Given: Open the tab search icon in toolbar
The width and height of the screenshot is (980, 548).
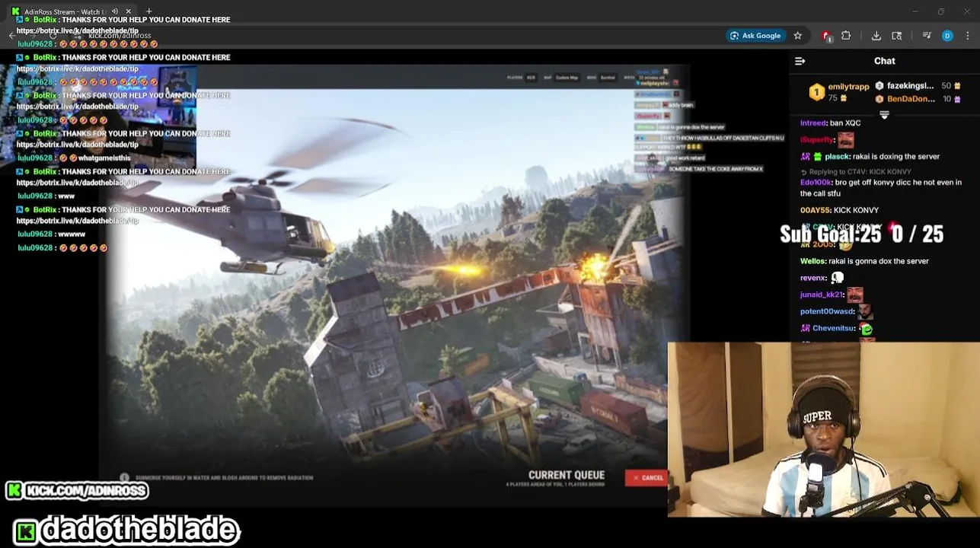Looking at the screenshot, I should click(897, 36).
